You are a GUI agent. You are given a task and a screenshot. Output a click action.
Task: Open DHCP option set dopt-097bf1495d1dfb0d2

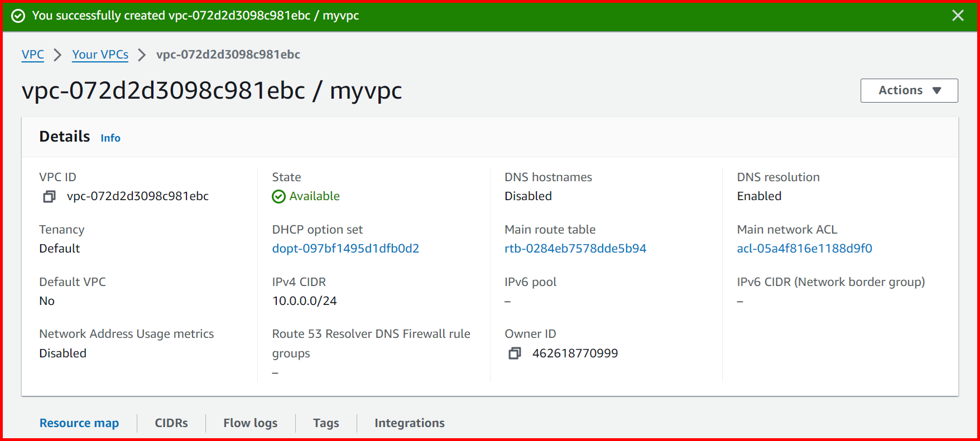point(345,248)
